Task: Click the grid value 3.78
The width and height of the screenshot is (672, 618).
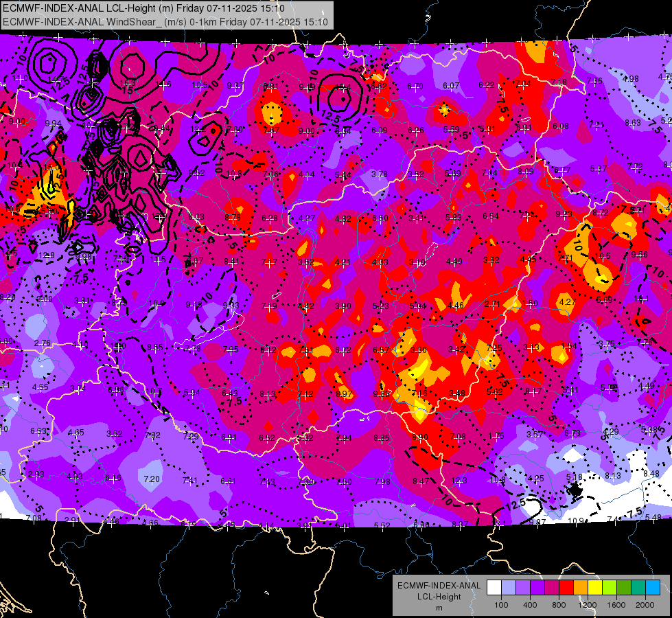Action: click(380, 174)
